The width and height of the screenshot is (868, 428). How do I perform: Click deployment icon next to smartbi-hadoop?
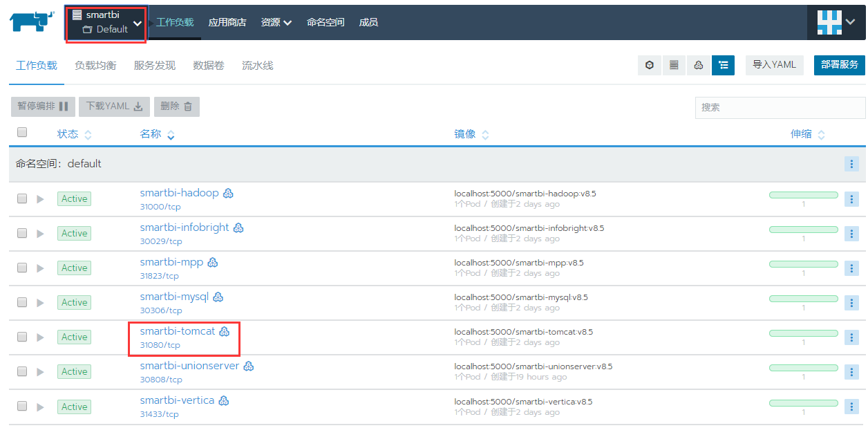tap(228, 193)
